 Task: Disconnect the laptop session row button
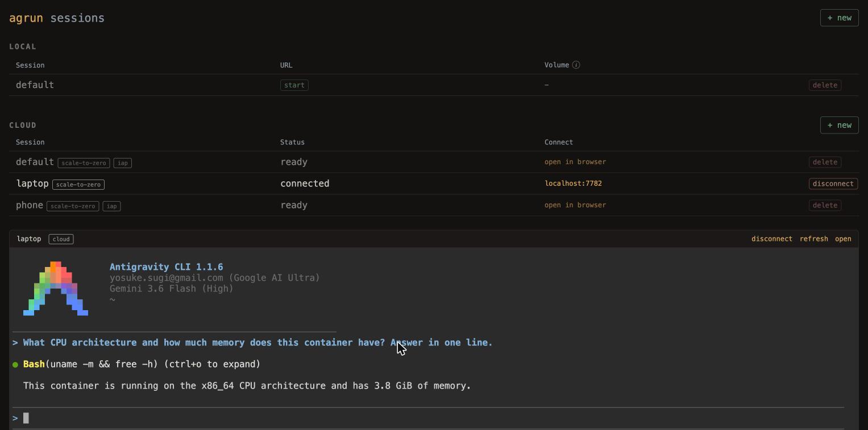tap(833, 183)
